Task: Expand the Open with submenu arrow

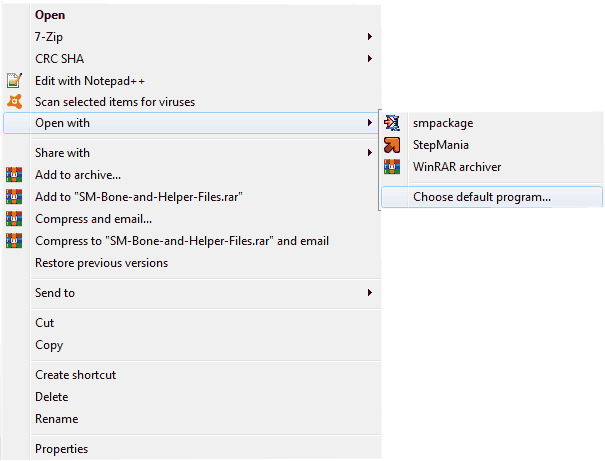Action: tap(370, 123)
